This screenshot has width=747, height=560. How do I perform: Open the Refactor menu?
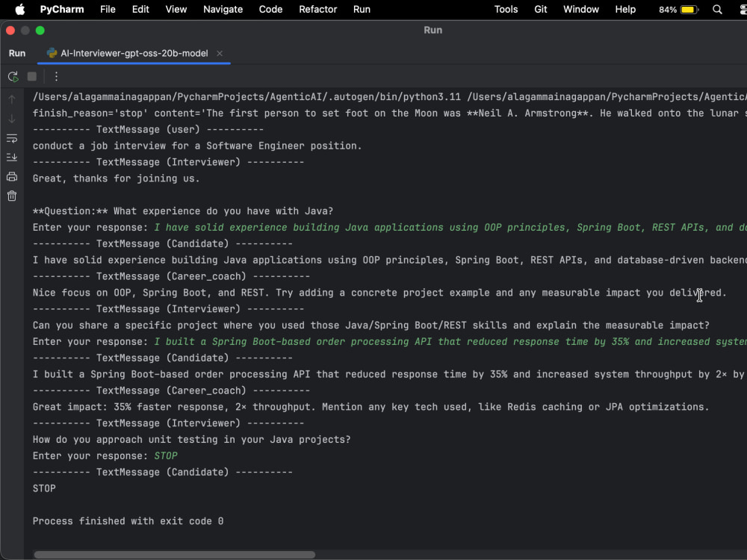click(317, 9)
